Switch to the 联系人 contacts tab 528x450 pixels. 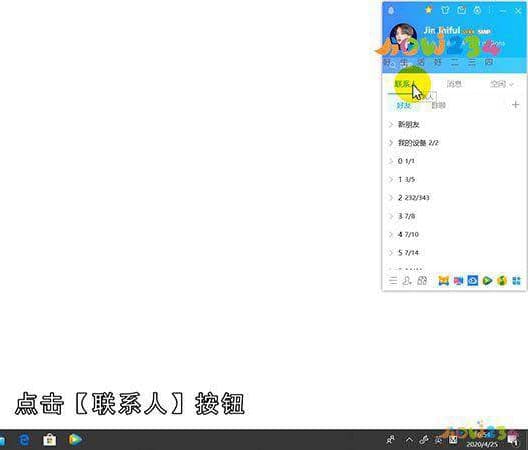(x=405, y=84)
